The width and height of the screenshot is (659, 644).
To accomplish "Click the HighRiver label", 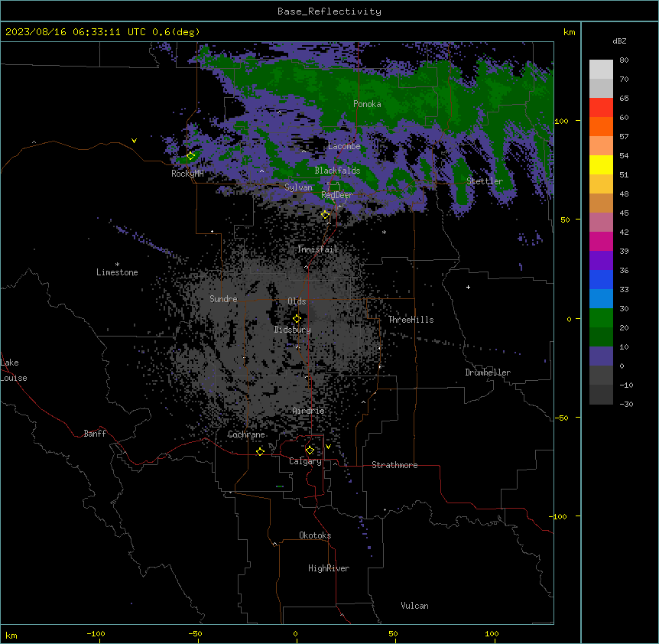I will pyautogui.click(x=329, y=568).
